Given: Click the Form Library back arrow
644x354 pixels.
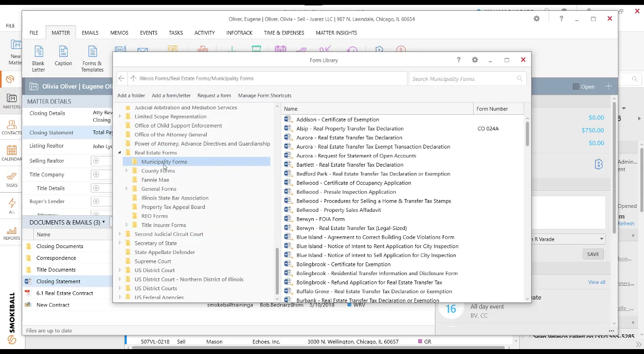Looking at the screenshot, I should [x=121, y=78].
